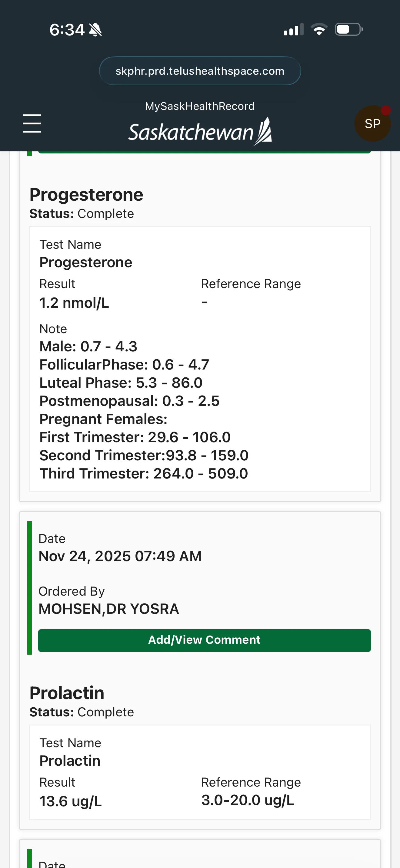Tap the Wi-Fi status icon
Viewport: 400px width, 868px height.
(x=319, y=29)
